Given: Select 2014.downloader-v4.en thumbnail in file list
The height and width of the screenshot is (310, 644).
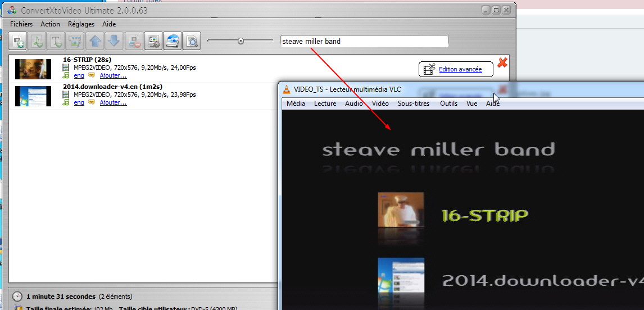Looking at the screenshot, I should point(33,96).
